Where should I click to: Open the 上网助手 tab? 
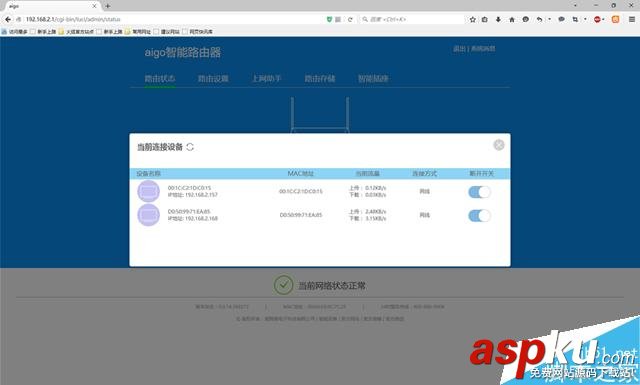pos(267,78)
